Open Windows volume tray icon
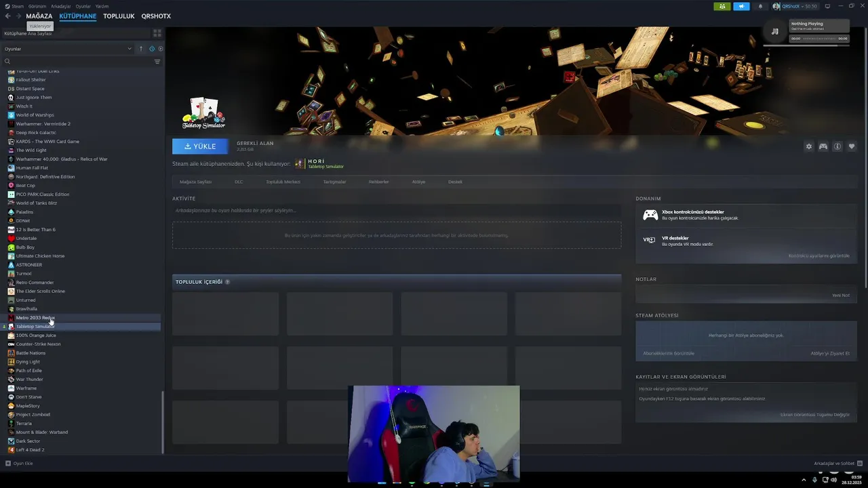 point(833,480)
